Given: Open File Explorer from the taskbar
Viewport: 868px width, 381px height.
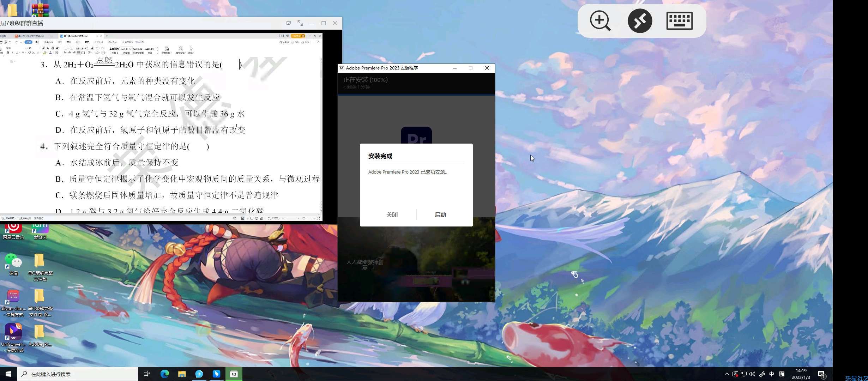Looking at the screenshot, I should (x=182, y=374).
